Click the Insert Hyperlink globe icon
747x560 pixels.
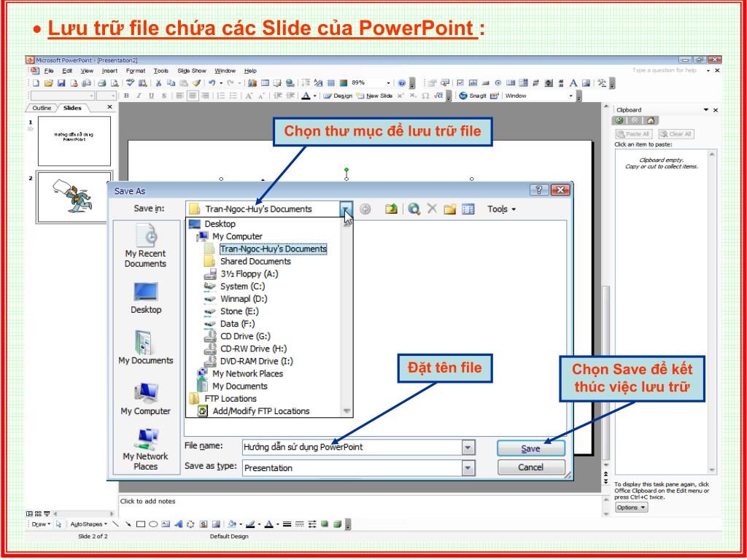(x=290, y=83)
